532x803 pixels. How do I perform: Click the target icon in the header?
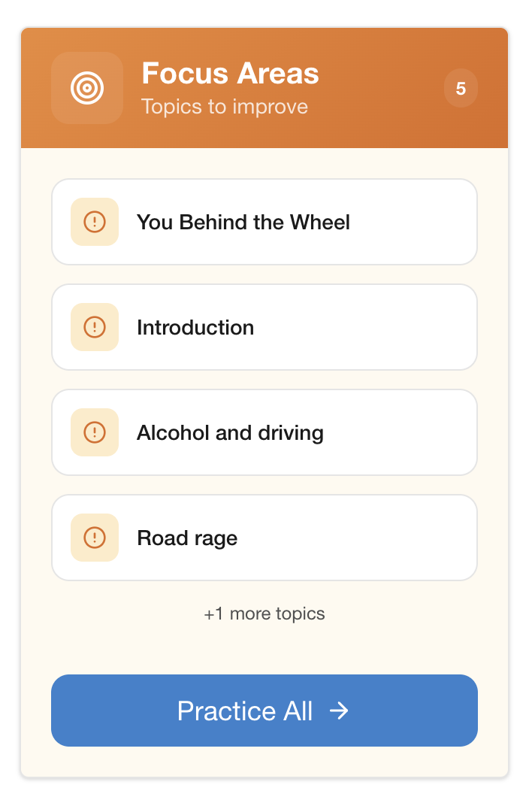(x=87, y=88)
